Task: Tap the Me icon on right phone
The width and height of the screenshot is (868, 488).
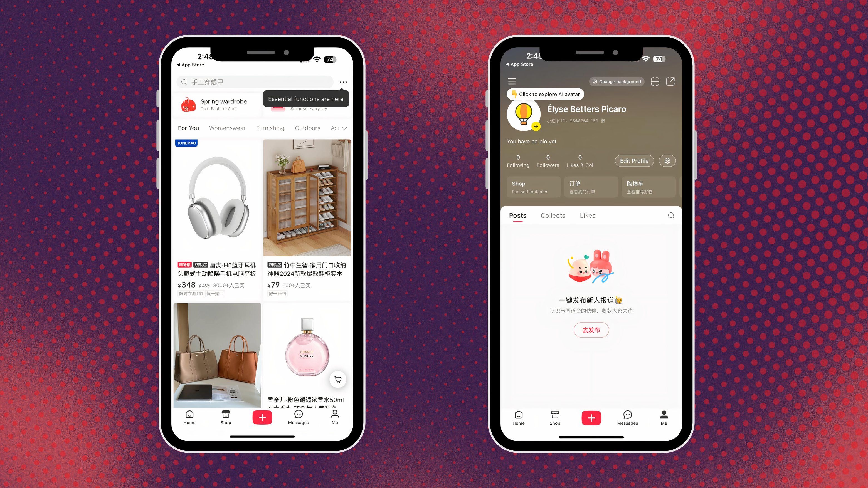Action: coord(664,417)
